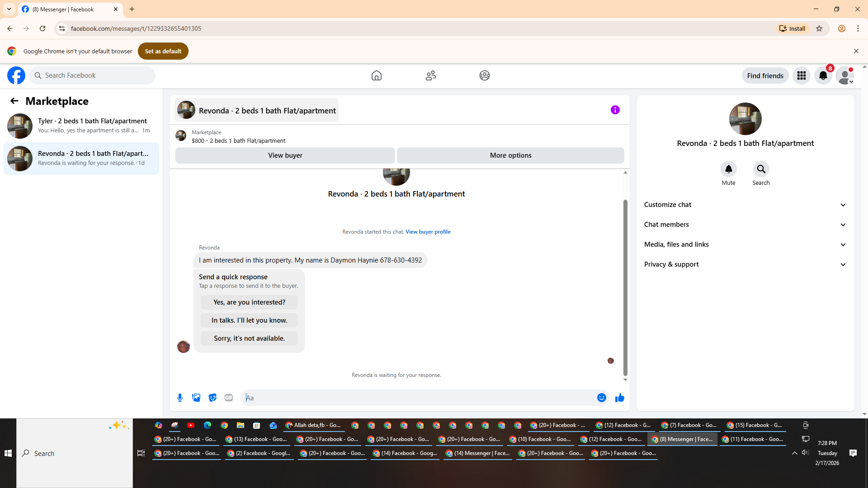Go to Facebook Home tab
The image size is (868, 488).
pos(376,75)
